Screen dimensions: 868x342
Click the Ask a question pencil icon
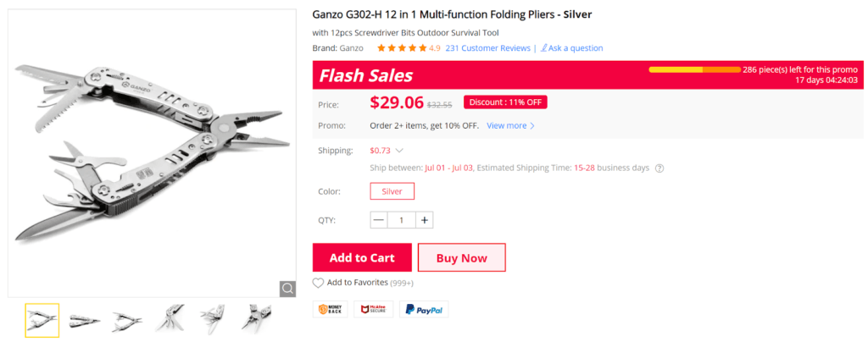[544, 48]
